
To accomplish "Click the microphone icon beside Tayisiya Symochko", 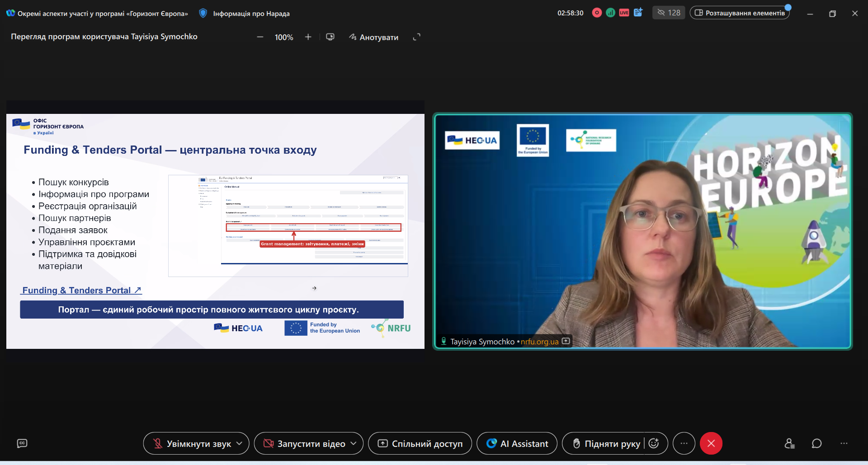I will [443, 341].
